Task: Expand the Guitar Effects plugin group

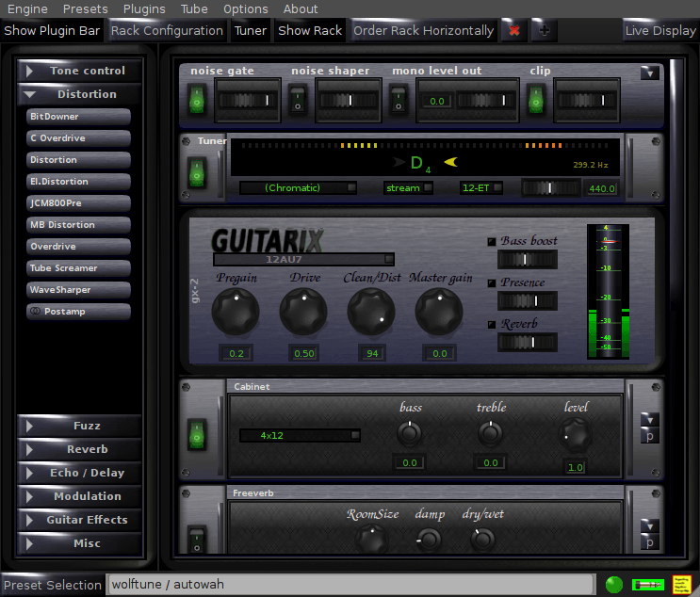Action: pyautogui.click(x=79, y=520)
